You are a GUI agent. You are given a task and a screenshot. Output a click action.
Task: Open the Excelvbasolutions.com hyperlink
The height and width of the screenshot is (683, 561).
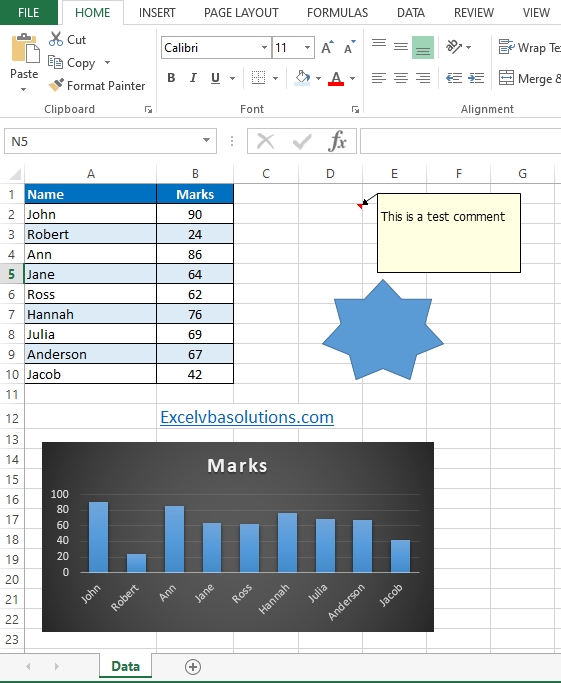tap(247, 417)
